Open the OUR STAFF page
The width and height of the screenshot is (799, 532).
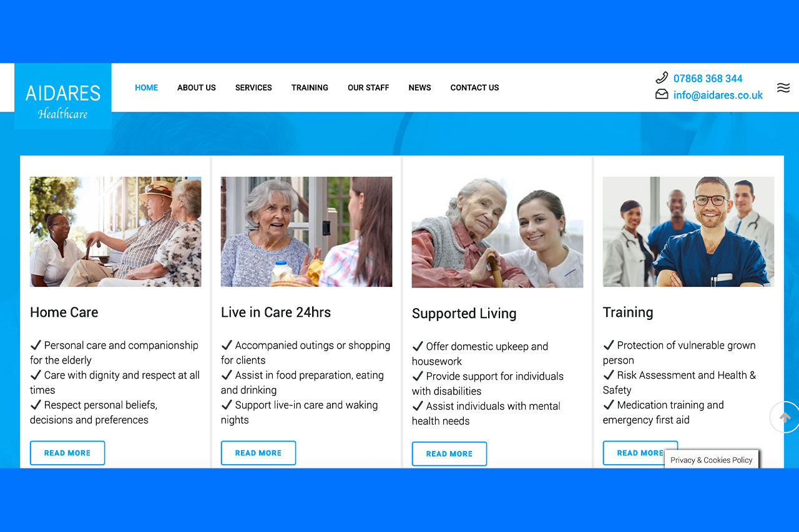point(368,88)
